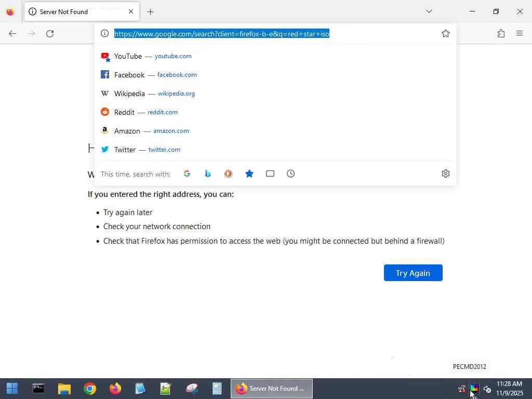This screenshot has height=399, width=532.
Task: Open the Calculator from the taskbar
Action: tap(217, 389)
